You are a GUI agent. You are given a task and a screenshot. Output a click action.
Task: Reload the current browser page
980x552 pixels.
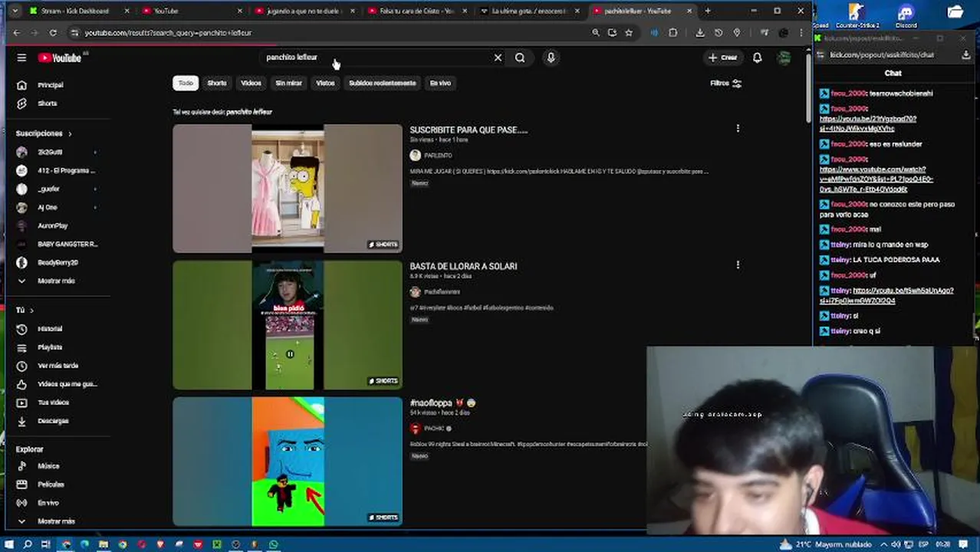pos(53,33)
